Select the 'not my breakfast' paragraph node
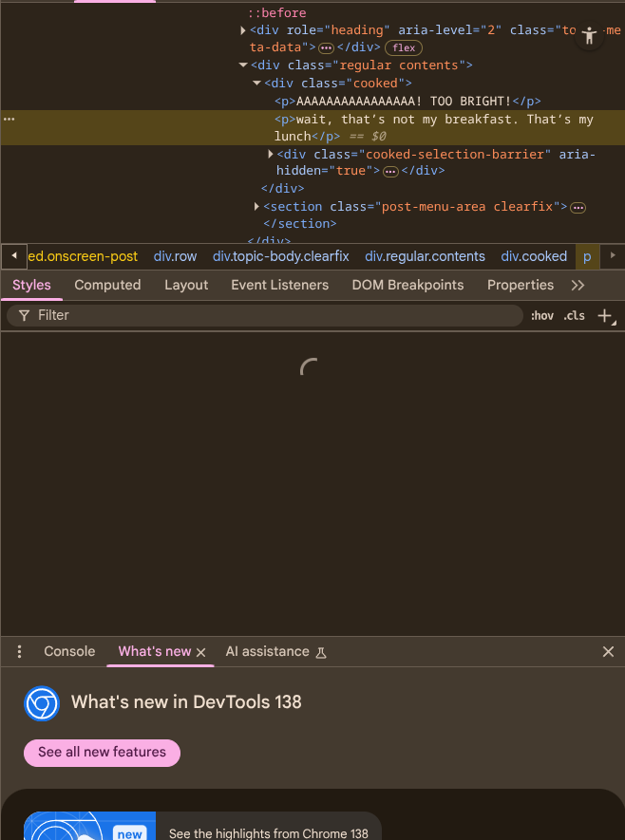 point(312,127)
